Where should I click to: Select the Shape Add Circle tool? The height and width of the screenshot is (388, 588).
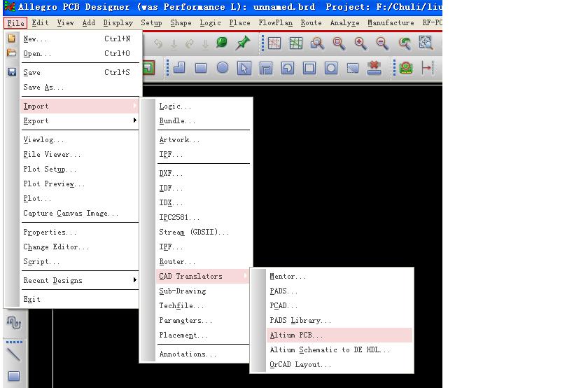pyautogui.click(x=223, y=67)
